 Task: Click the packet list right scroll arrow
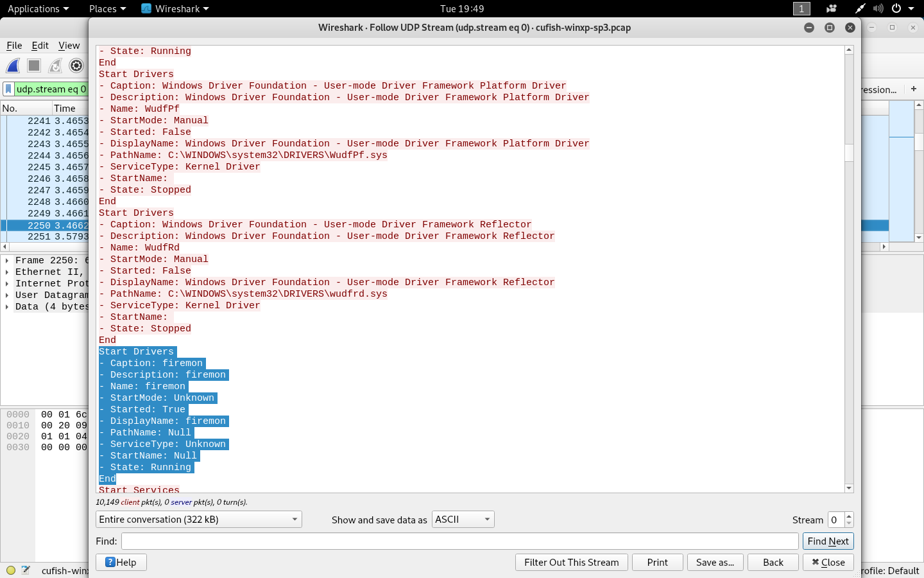(x=884, y=247)
